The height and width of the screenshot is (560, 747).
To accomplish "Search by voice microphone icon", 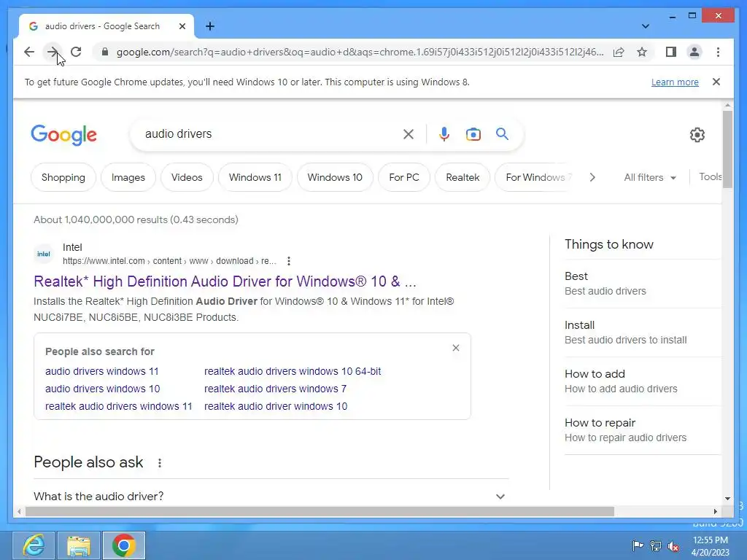I will (444, 134).
